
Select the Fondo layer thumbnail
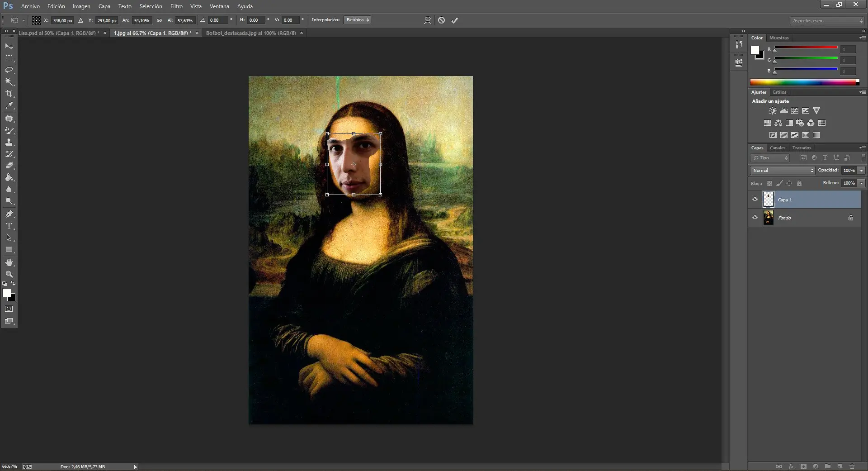(769, 218)
